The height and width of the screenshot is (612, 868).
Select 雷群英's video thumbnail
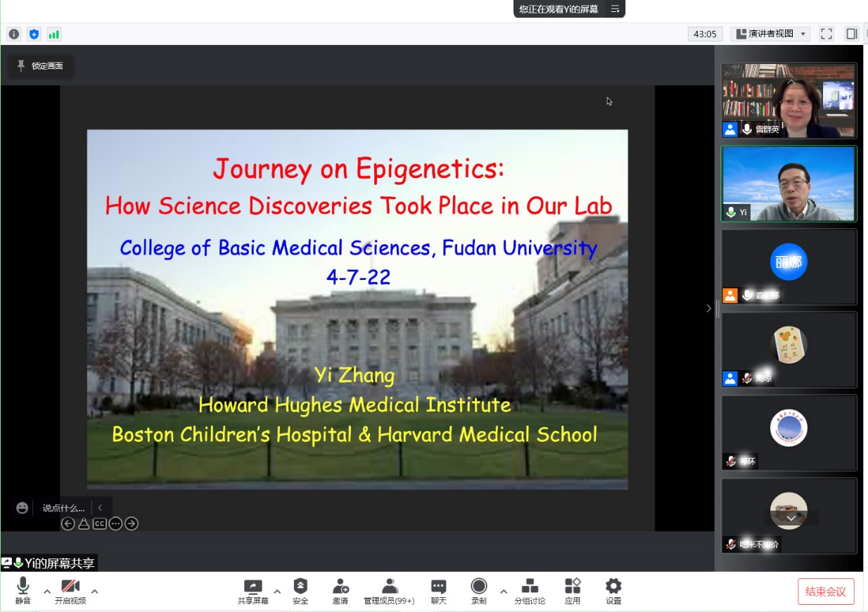tap(789, 100)
